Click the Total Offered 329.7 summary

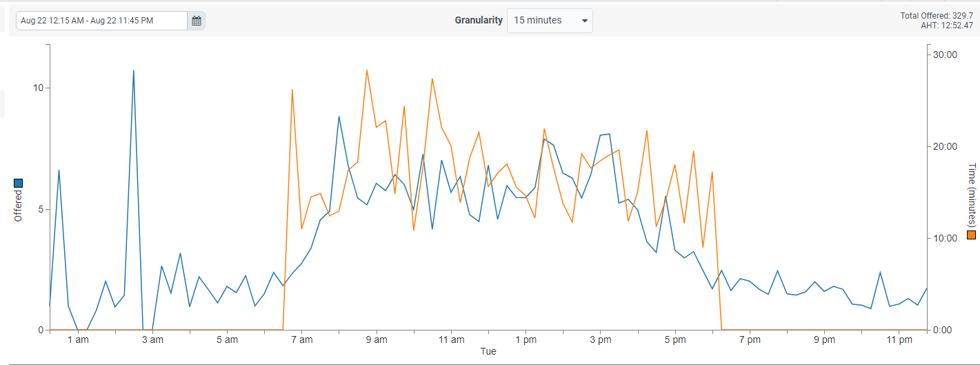coord(937,16)
